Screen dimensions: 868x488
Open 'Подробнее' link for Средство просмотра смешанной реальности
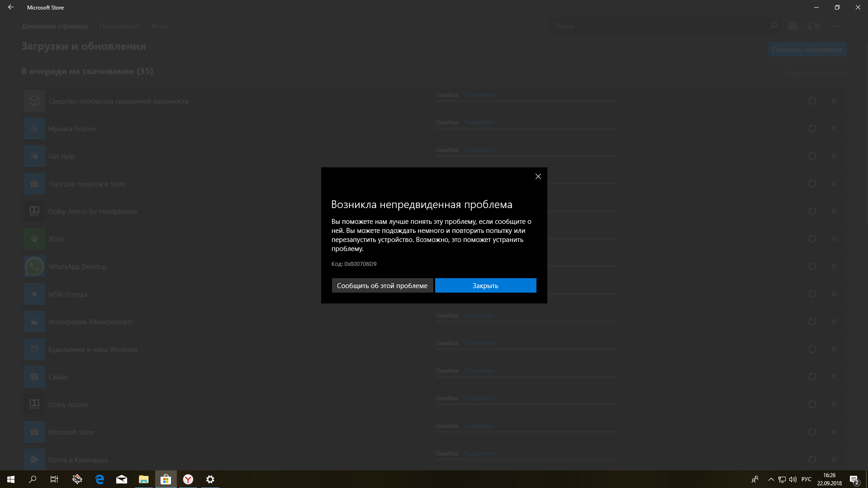(x=479, y=95)
